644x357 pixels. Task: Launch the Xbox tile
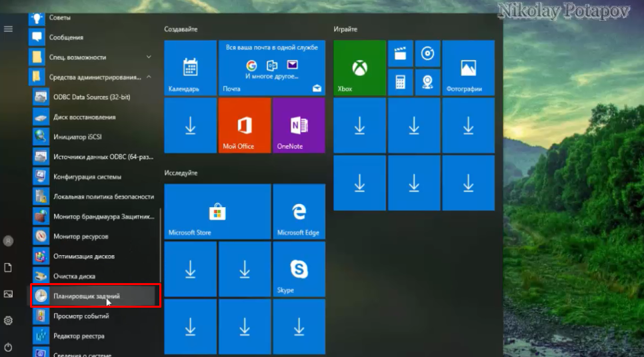360,68
